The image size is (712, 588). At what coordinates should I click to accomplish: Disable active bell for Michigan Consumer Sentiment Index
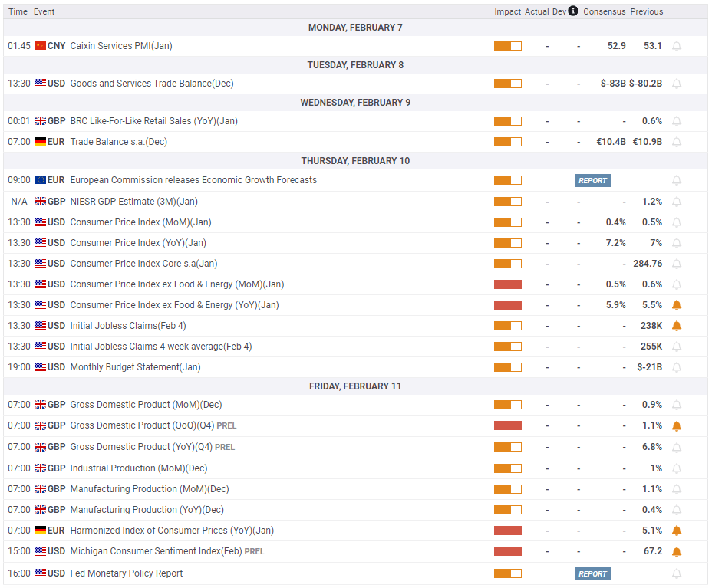click(677, 552)
